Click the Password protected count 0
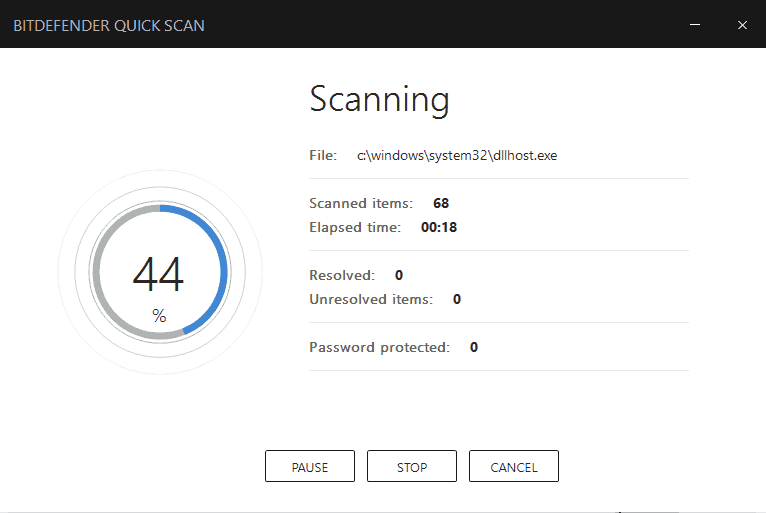 (473, 347)
